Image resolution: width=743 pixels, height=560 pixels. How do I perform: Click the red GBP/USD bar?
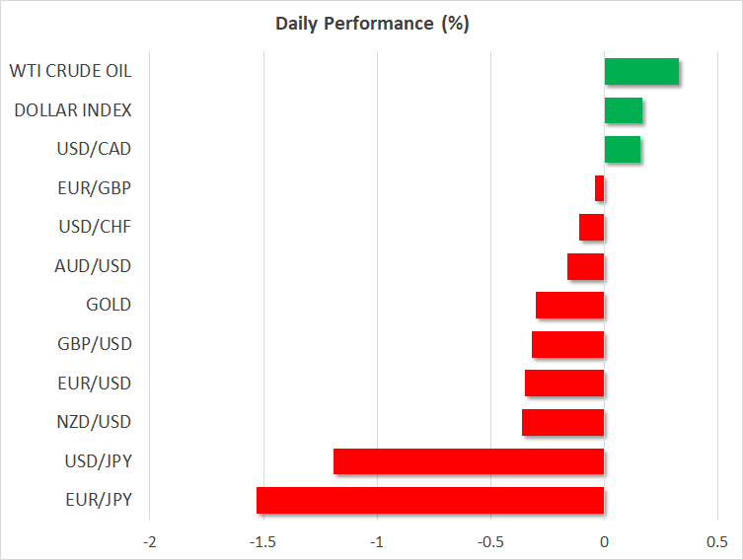[x=567, y=344]
